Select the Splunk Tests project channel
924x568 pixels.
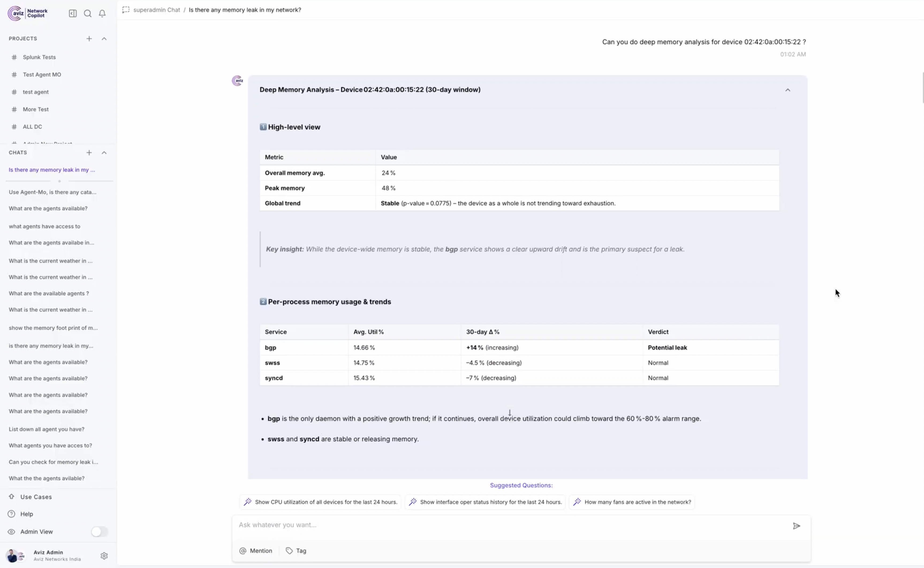click(x=39, y=57)
